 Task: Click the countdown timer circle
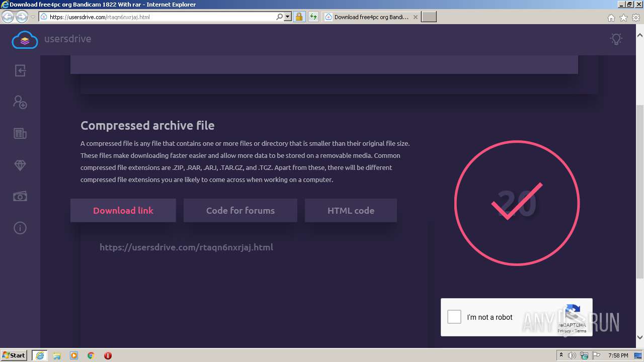(517, 203)
